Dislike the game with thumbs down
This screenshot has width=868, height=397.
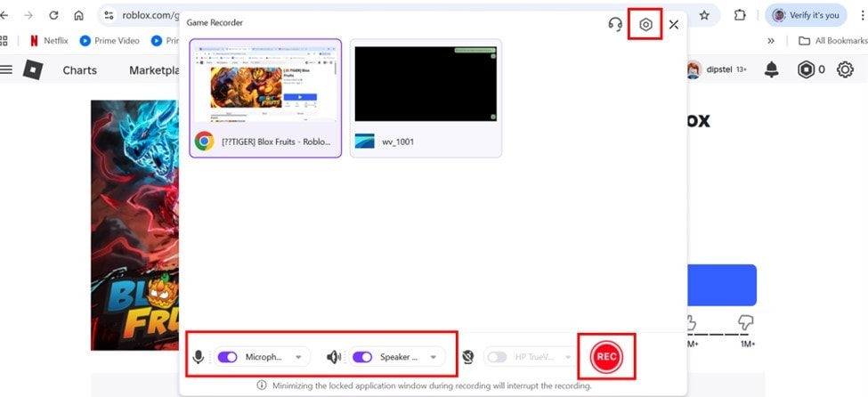click(x=746, y=323)
